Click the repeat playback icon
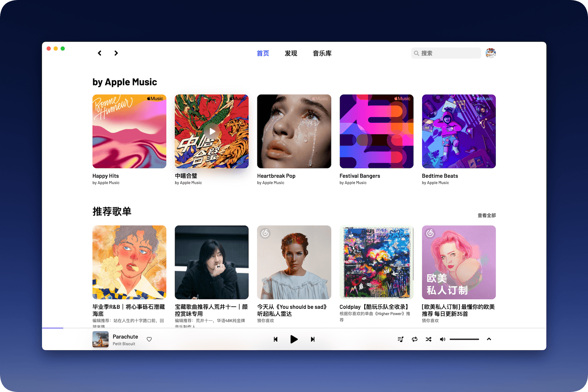This screenshot has height=392, width=588. pos(414,339)
